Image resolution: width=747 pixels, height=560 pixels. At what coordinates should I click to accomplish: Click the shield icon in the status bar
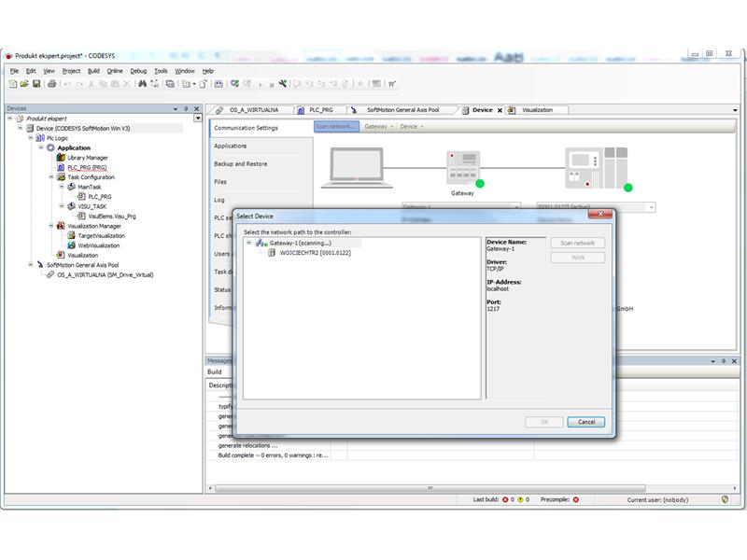point(726,499)
